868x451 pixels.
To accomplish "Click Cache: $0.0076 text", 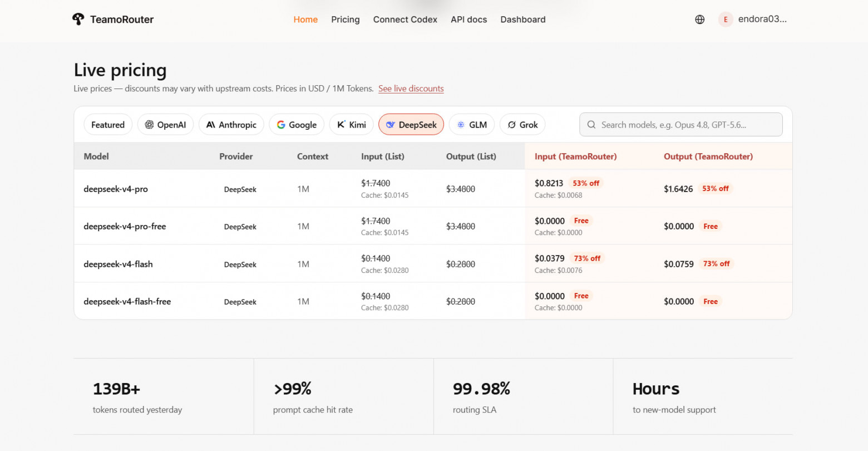I will [x=559, y=271].
